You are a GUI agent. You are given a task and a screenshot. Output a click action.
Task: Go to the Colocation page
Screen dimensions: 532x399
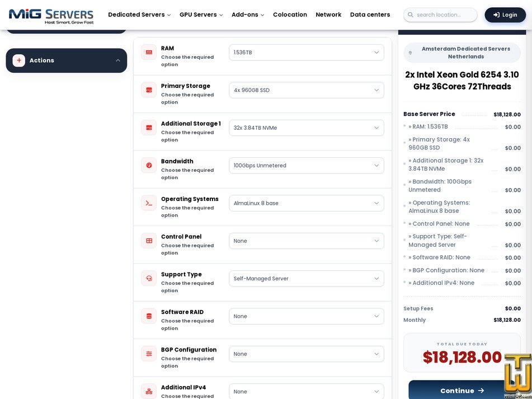click(x=290, y=15)
